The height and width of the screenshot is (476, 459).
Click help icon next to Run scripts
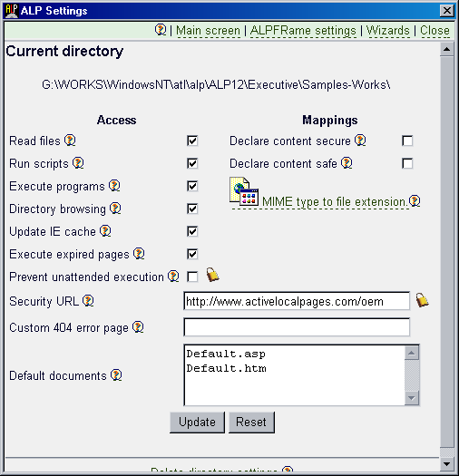pyautogui.click(x=78, y=163)
